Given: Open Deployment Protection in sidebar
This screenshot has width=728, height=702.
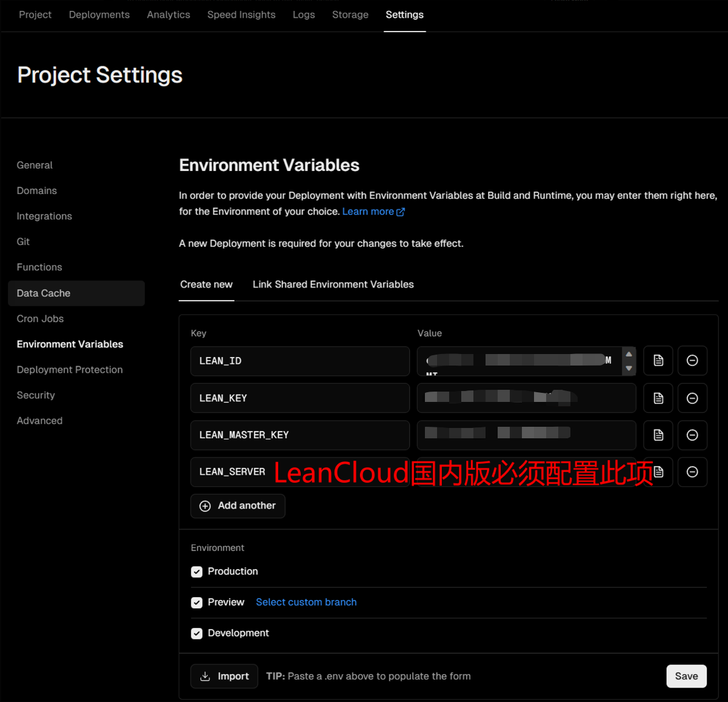Looking at the screenshot, I should click(x=70, y=370).
